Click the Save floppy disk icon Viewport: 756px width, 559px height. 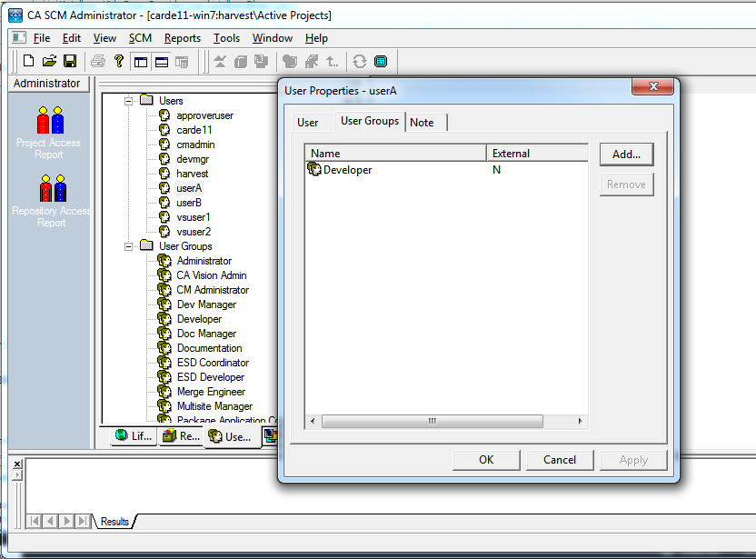(70, 61)
